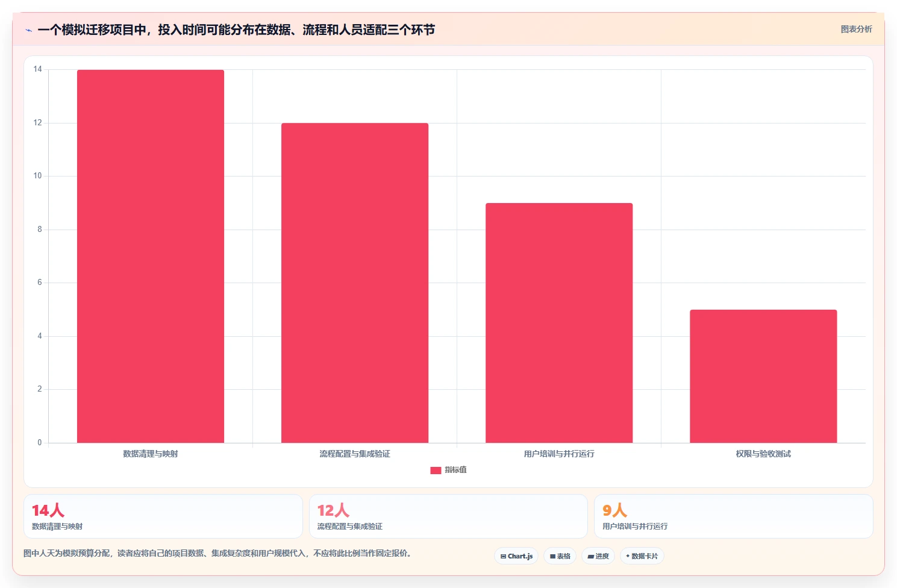Viewport: 897px width, 588px height.
Task: Click the 数据清理与映射 bar in chart
Action: click(x=151, y=257)
